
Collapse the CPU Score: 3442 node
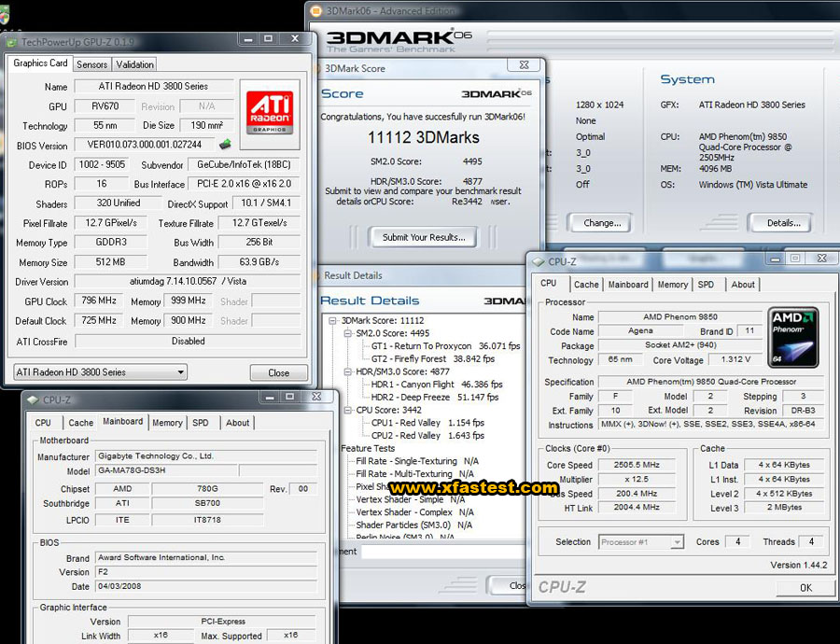tap(348, 411)
